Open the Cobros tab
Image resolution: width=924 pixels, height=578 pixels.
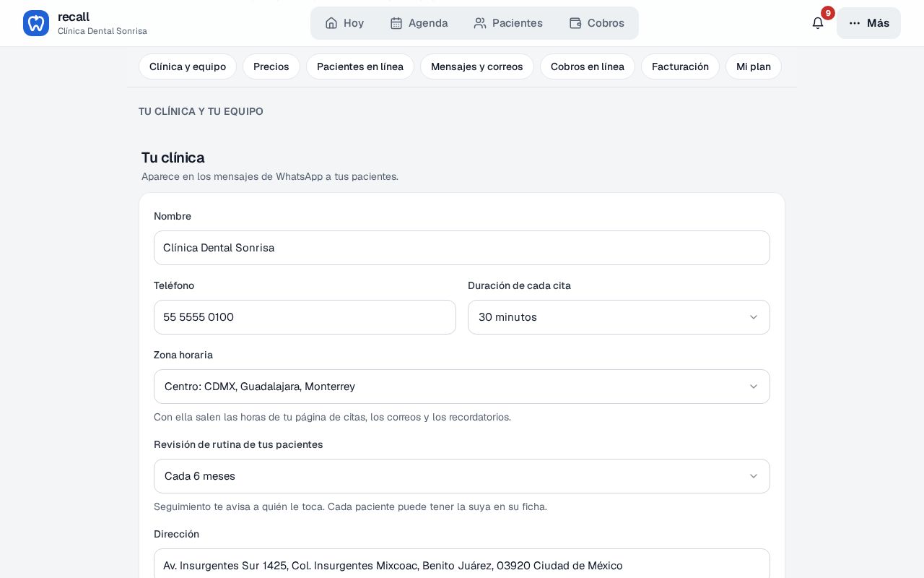coord(597,23)
